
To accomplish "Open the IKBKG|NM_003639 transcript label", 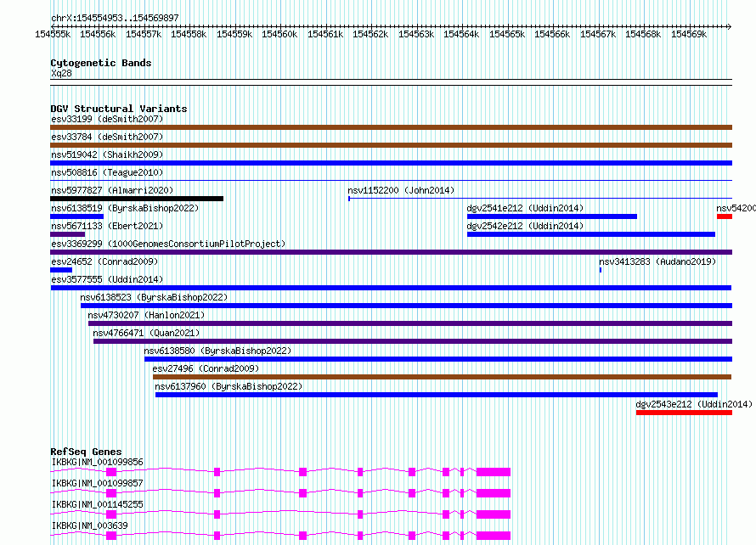I will [90, 525].
